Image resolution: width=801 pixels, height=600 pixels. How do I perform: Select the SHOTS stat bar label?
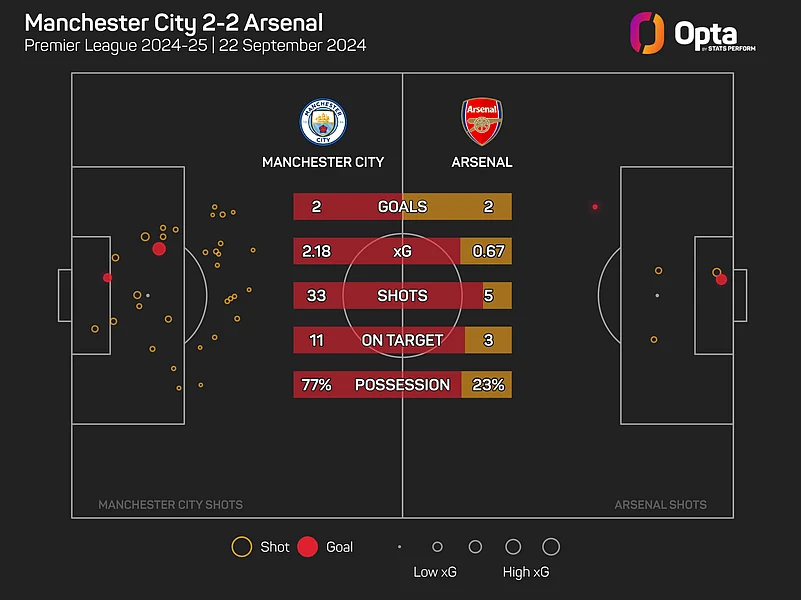coord(402,296)
